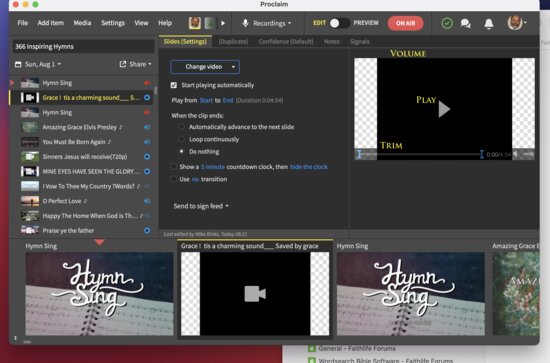The width and height of the screenshot is (550, 363).
Task: Click the End link in Play from
Action: click(228, 100)
